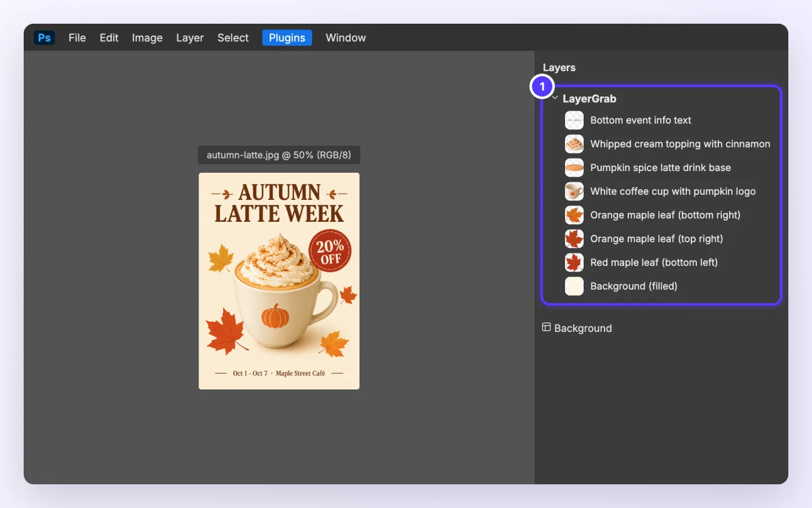Click Red maple leaf (bottom left) thumbnail
812x508 pixels.
tap(574, 262)
